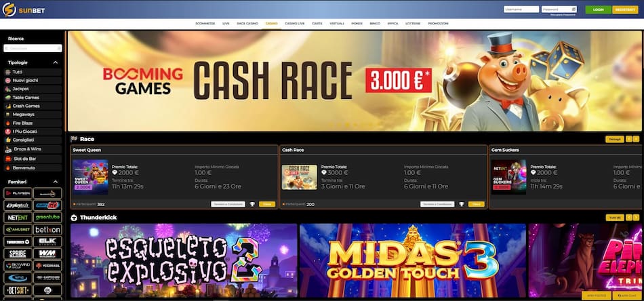Viewport: 644px width, 301px height.
Task: Focus the Username field
Action: pos(521,9)
